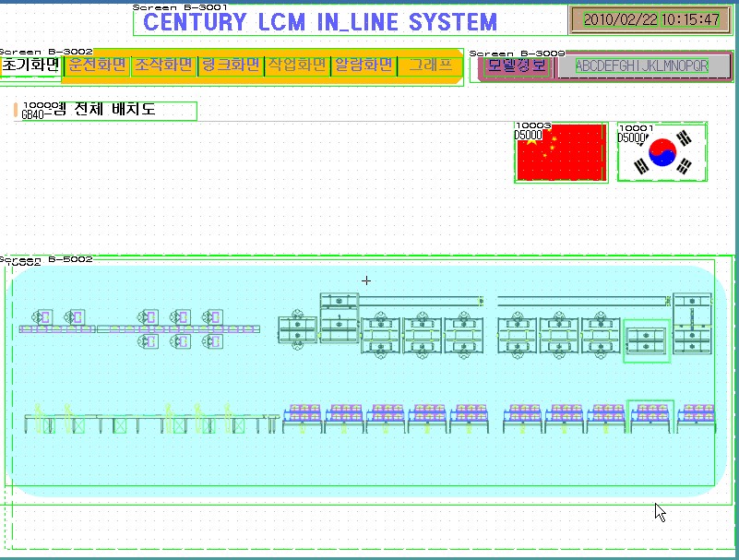Select the green-highlighted rack station in lower row
Image resolution: width=739 pixels, height=560 pixels.
(x=650, y=416)
